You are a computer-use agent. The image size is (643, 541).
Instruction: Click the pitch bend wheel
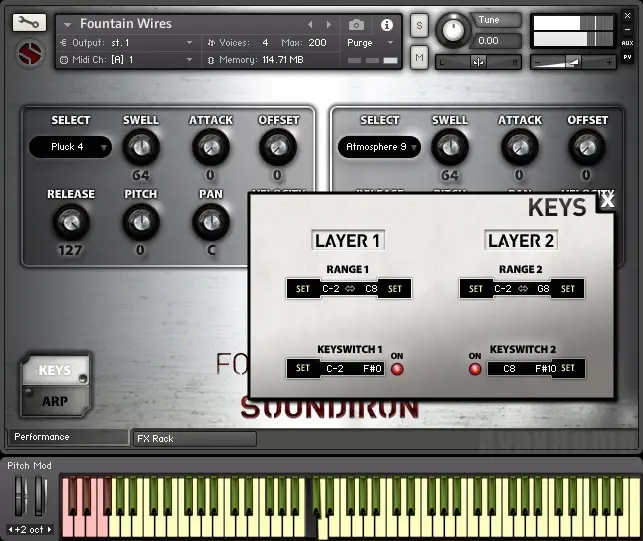pos(20,496)
